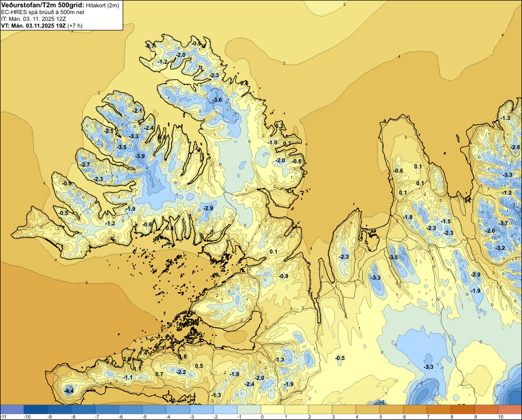Click the -2.7 temperature label

[85, 164]
